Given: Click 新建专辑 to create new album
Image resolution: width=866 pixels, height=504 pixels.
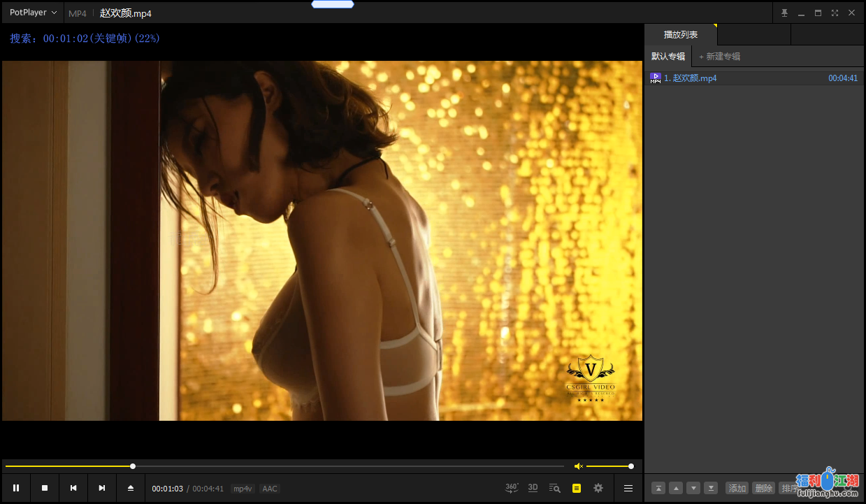Looking at the screenshot, I should coord(720,57).
